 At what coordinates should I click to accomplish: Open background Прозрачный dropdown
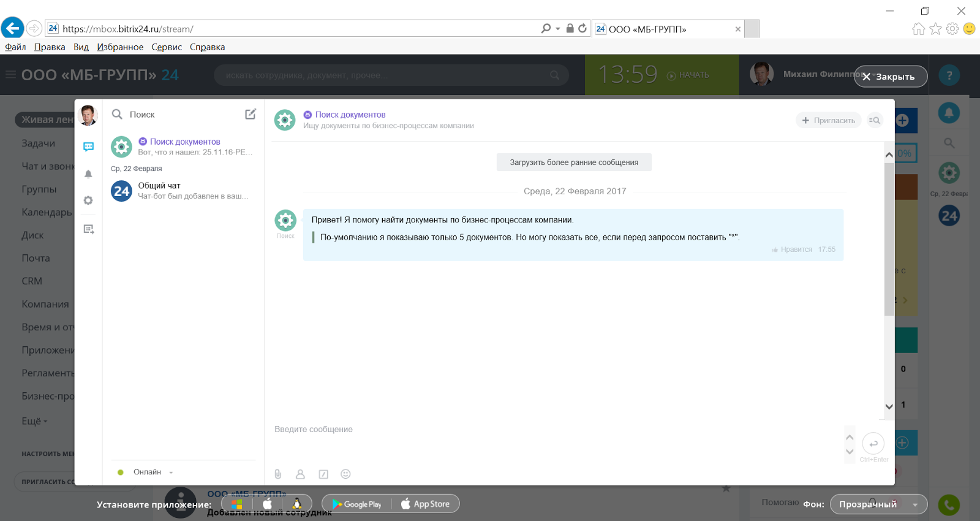tap(878, 504)
